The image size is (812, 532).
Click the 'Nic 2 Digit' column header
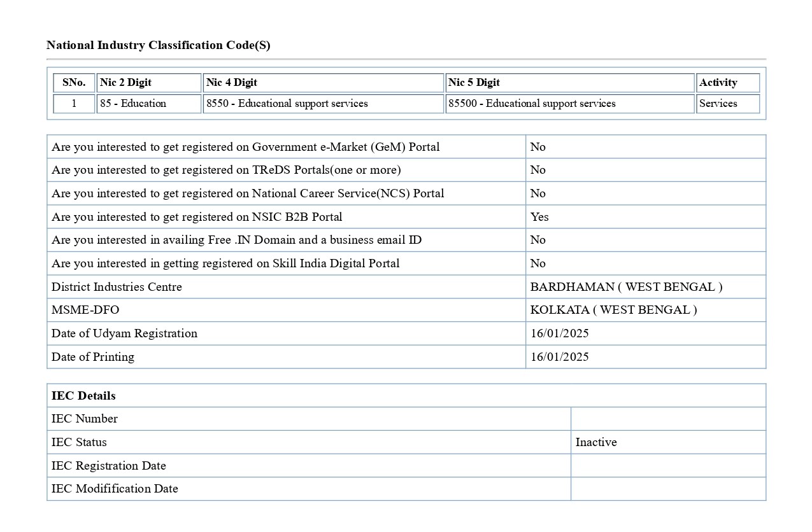tap(125, 83)
